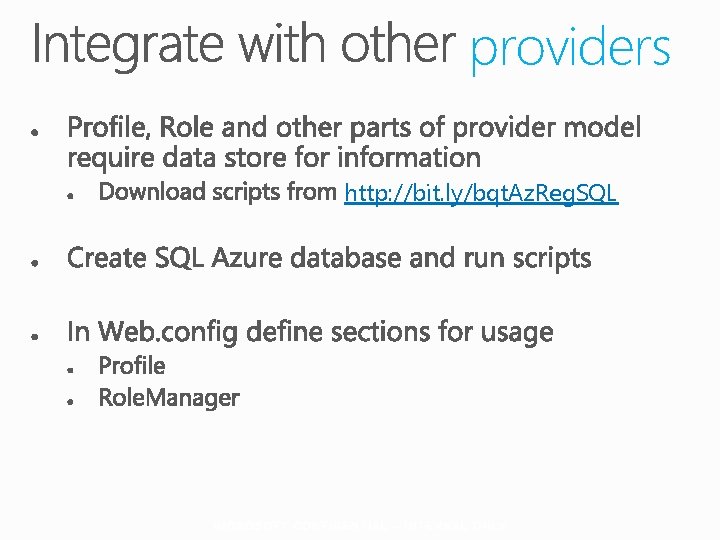Click the 'Integrate with other providers' slide title
The height and width of the screenshot is (540, 720).
pyautogui.click(x=350, y=45)
